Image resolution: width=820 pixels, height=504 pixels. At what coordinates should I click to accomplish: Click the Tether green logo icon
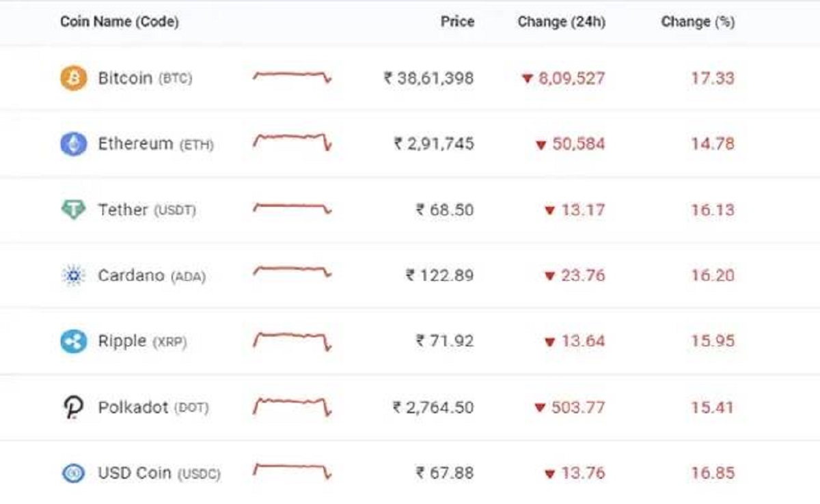(73, 210)
